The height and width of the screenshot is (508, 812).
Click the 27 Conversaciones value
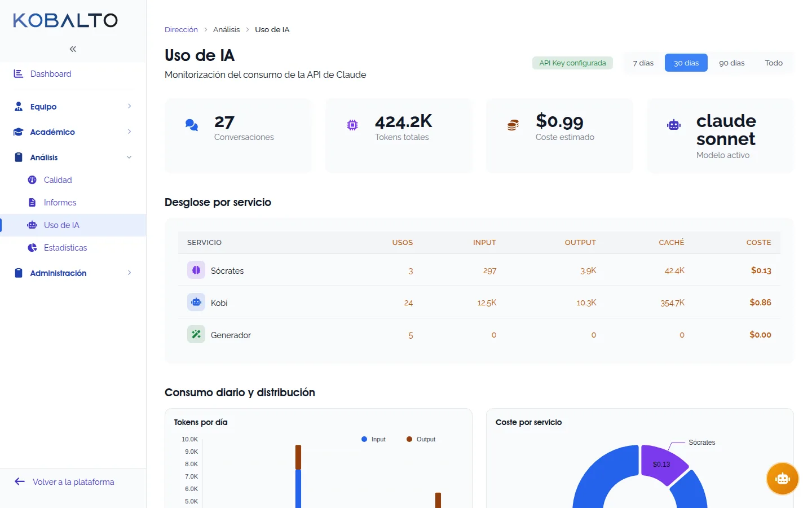224,122
